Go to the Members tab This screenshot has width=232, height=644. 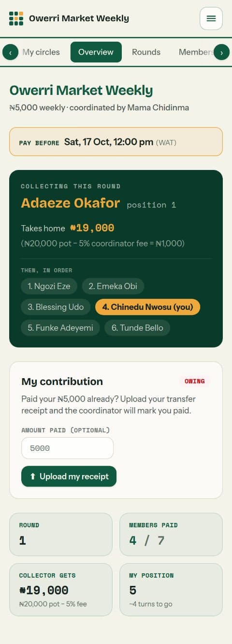pos(195,52)
